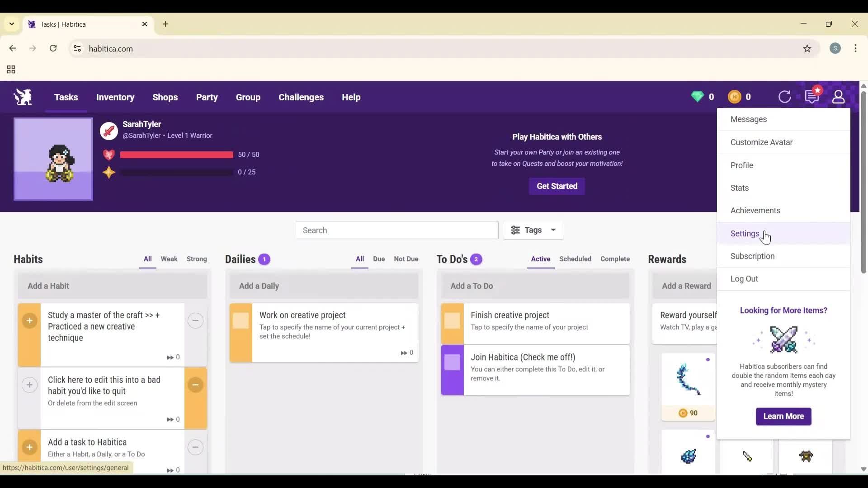Click plus on the creative technique habit

[29, 321]
